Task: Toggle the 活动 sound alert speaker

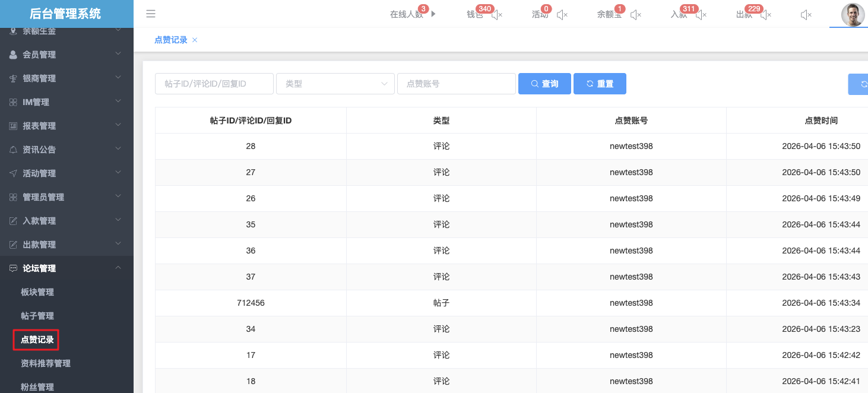Action: point(562,15)
